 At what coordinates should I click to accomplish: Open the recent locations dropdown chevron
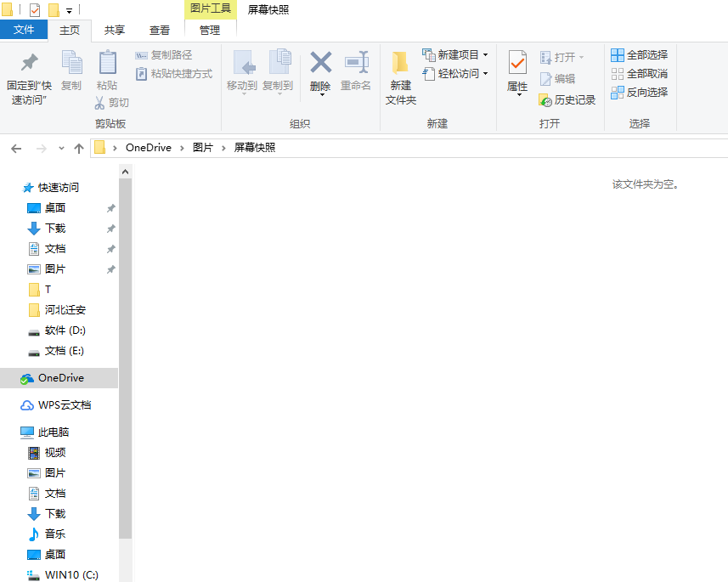(61, 148)
